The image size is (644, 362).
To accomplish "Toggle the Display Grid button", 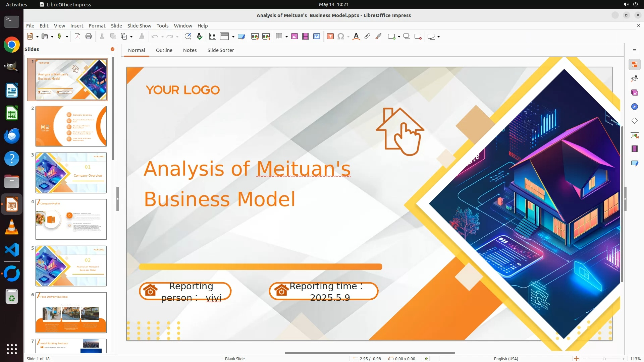I will point(213,37).
